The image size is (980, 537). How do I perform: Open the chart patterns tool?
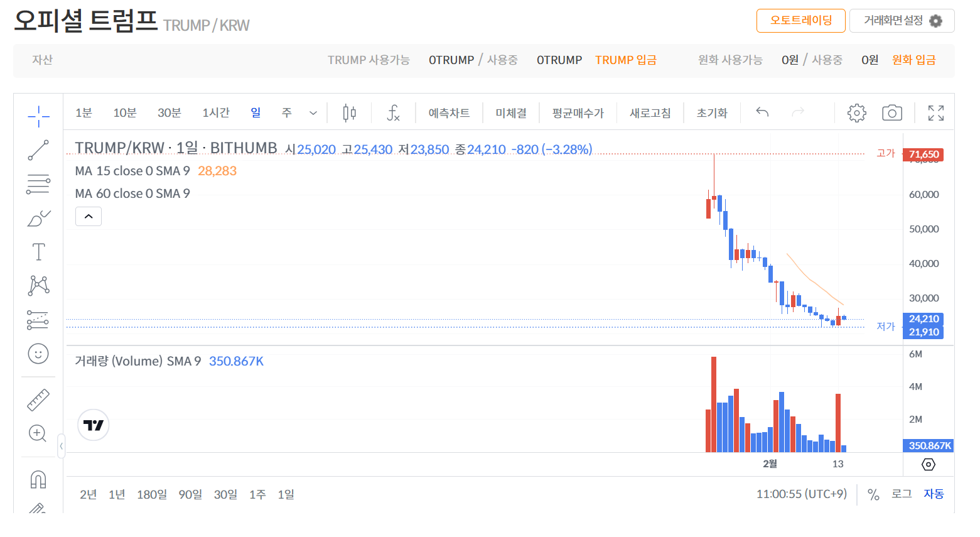click(38, 286)
